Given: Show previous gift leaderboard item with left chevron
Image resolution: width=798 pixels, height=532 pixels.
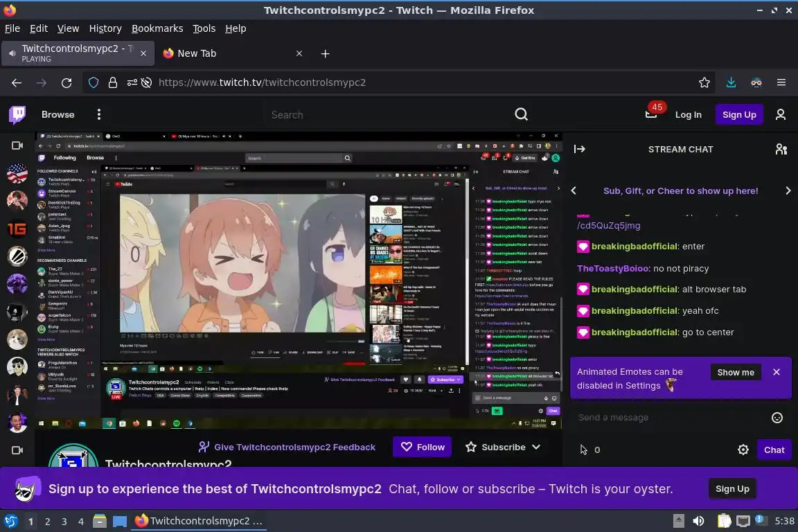Looking at the screenshot, I should click(x=574, y=190).
